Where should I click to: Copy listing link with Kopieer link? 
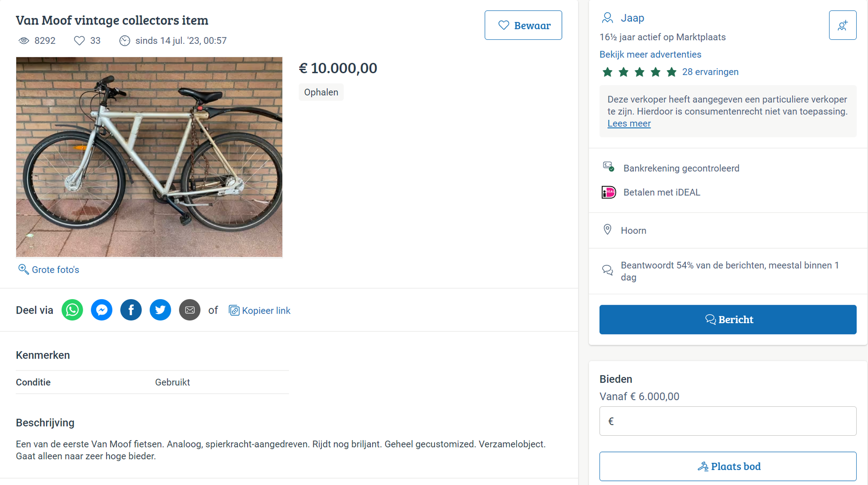[x=260, y=311]
